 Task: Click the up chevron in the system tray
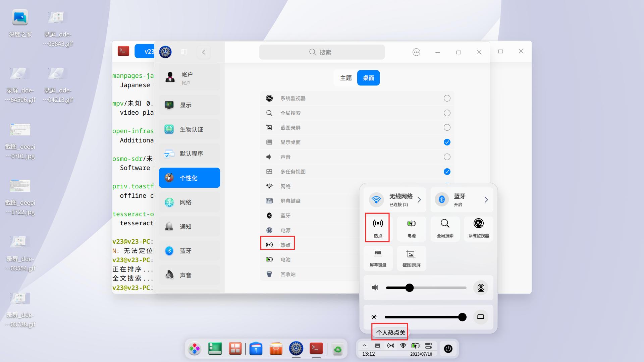pyautogui.click(x=365, y=345)
